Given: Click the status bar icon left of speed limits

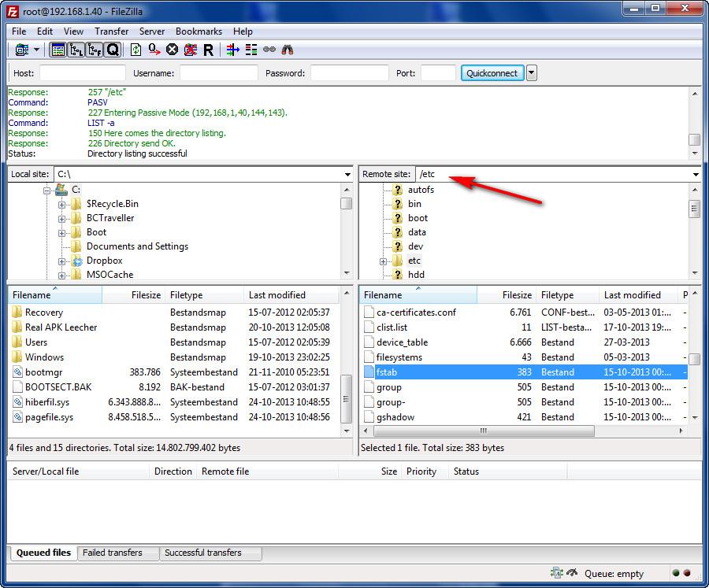Looking at the screenshot, I should tap(557, 573).
